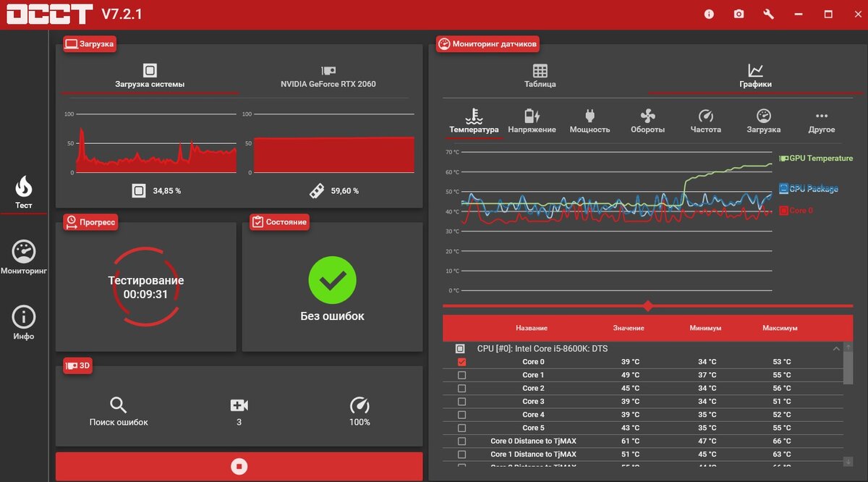
Task: Open settings via the wrench icon
Action: coord(768,14)
